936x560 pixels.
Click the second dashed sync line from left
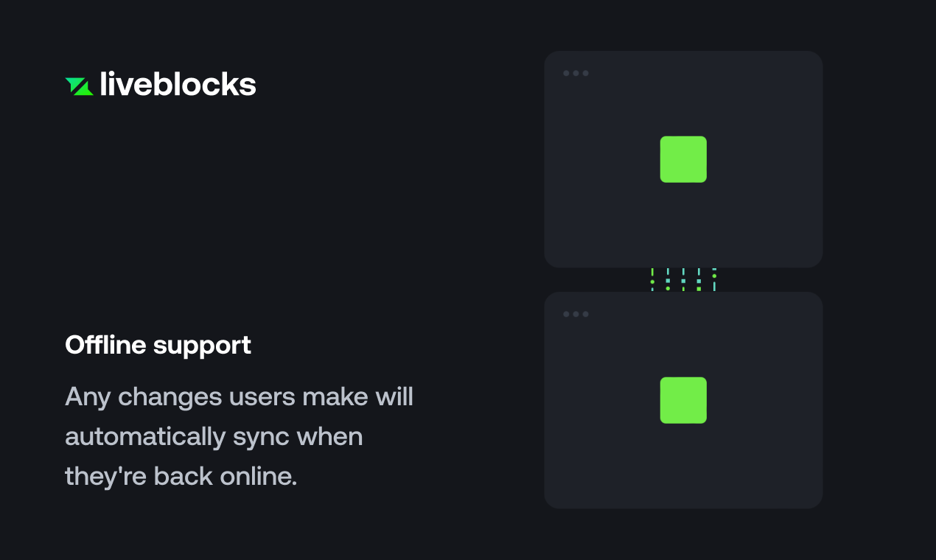click(668, 280)
